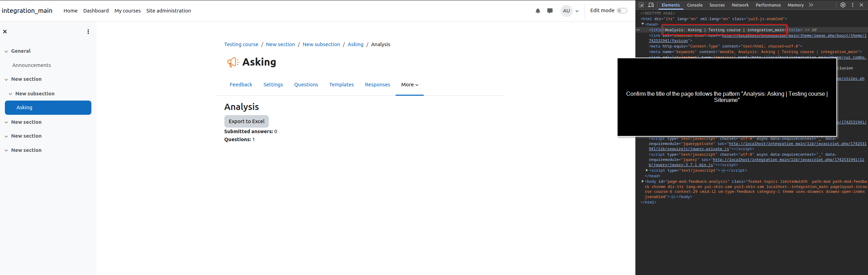868x275 pixels.
Task: Open the Responses tab
Action: 377,85
